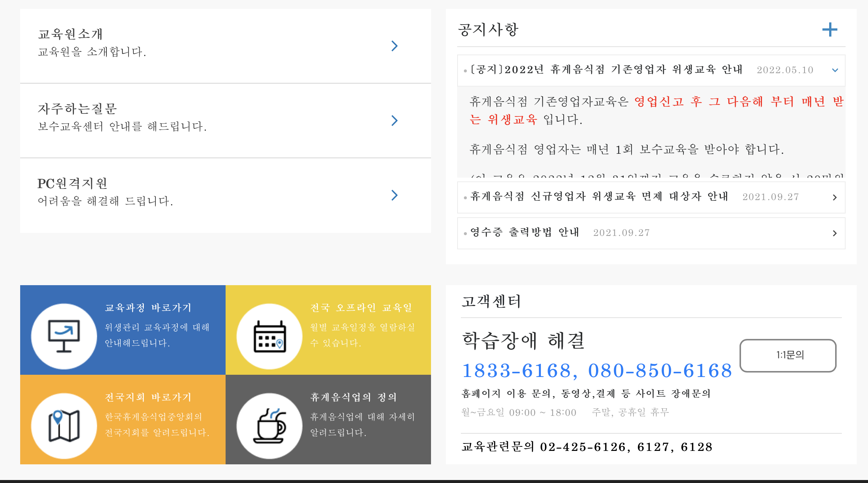
Task: Open the 전국지회 바로가기 link
Action: (148, 398)
